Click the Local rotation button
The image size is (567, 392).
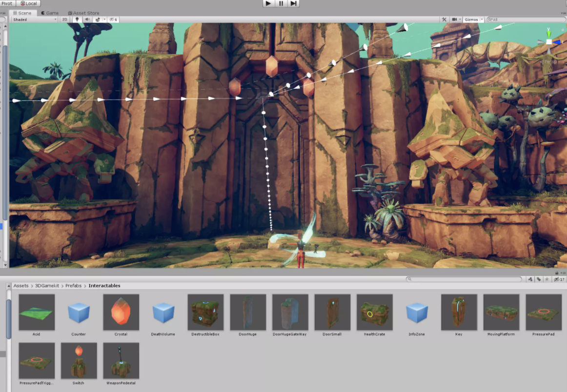(x=28, y=3)
